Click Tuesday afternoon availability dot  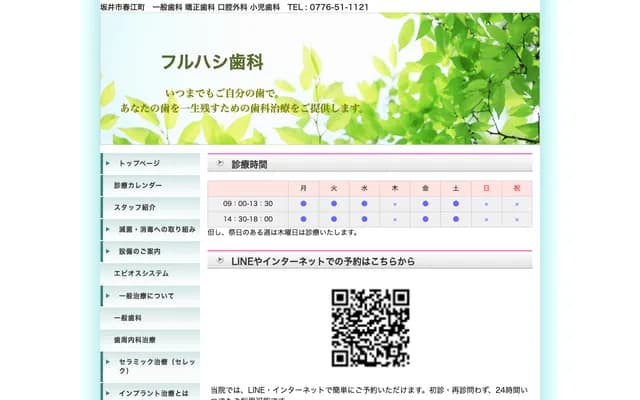click(x=334, y=219)
